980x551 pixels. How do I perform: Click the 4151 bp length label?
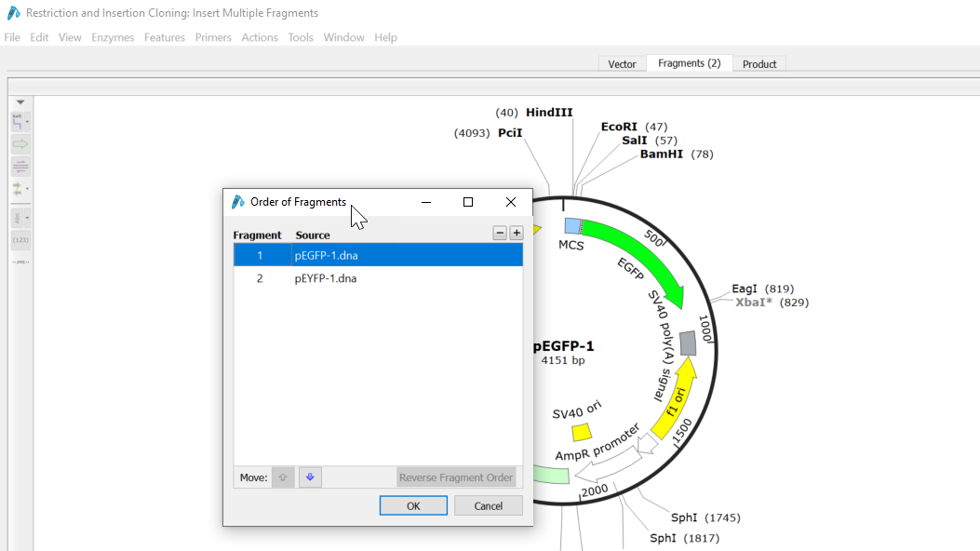click(563, 360)
